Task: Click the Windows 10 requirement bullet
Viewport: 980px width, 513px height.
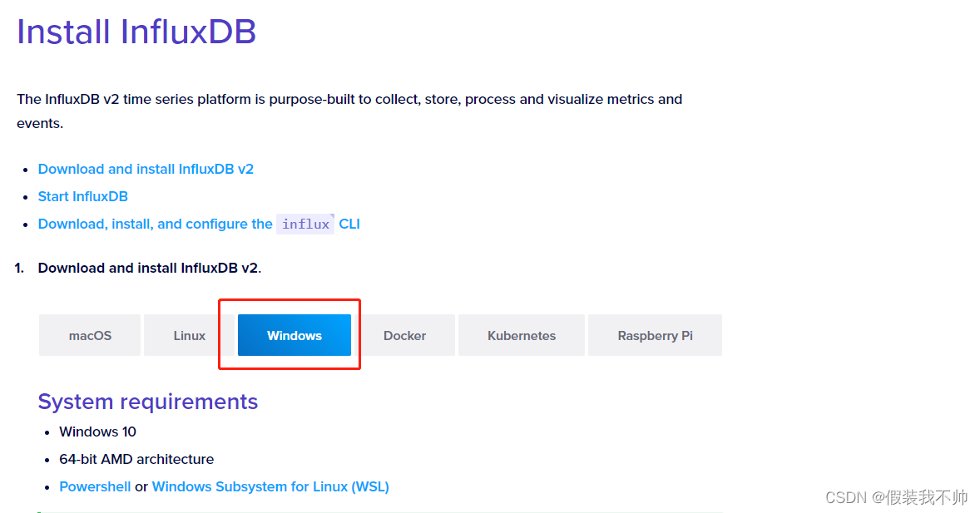Action: tap(97, 432)
